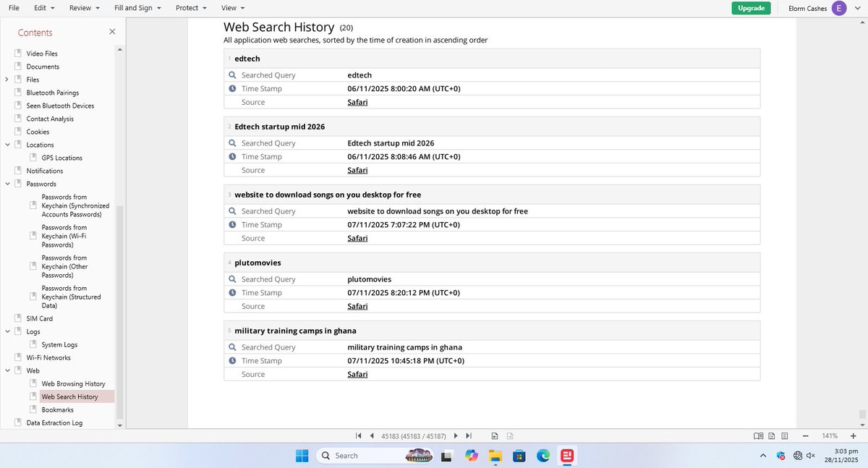Click the 141% zoom level control
The image size is (868, 468).
829,435
